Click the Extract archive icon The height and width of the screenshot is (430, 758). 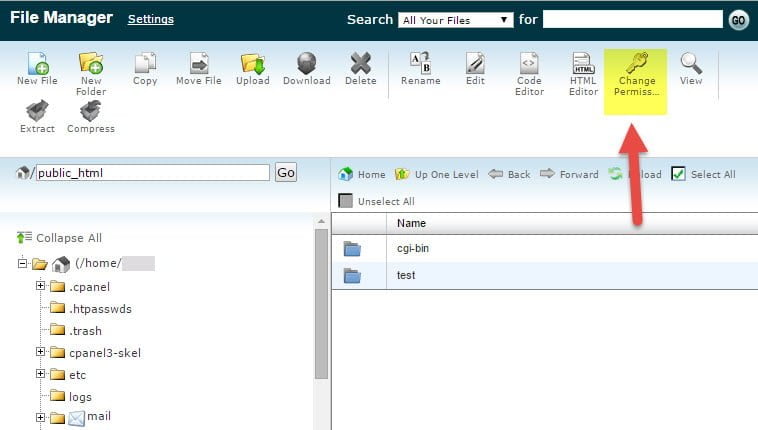[x=36, y=113]
